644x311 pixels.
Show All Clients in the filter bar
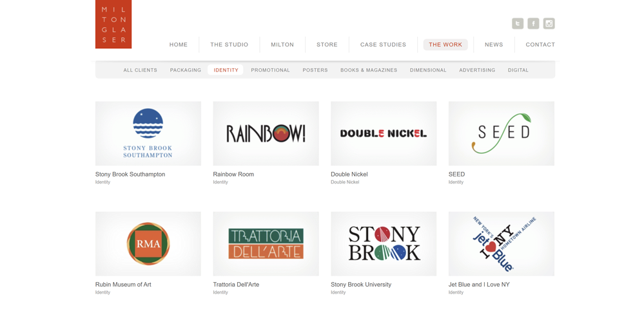pos(140,70)
